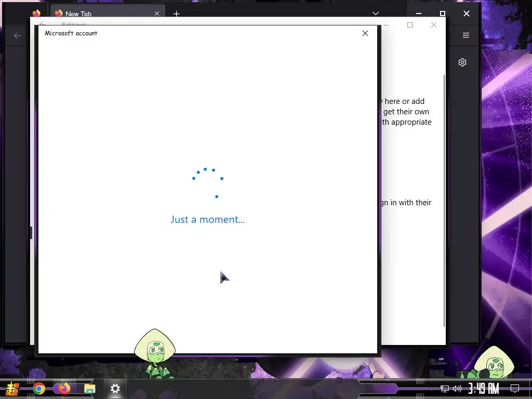
Task: Select the New Tab tab in Firefox
Action: [108, 13]
